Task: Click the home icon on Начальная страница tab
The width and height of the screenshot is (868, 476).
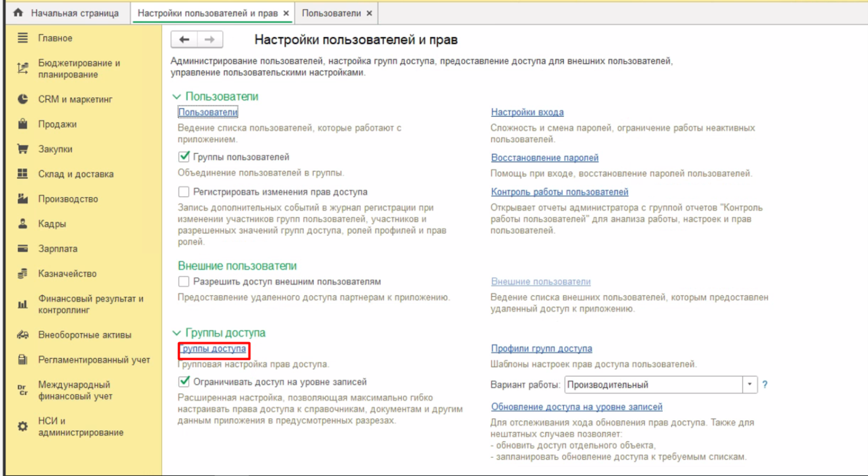Action: [x=18, y=12]
